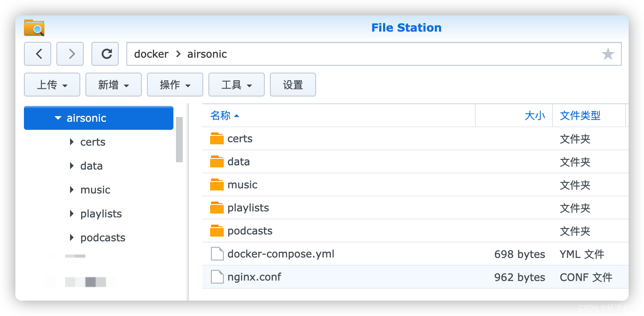Screen dimensions: 644x316
Task: Select the certs folder name in list
Action: click(240, 138)
